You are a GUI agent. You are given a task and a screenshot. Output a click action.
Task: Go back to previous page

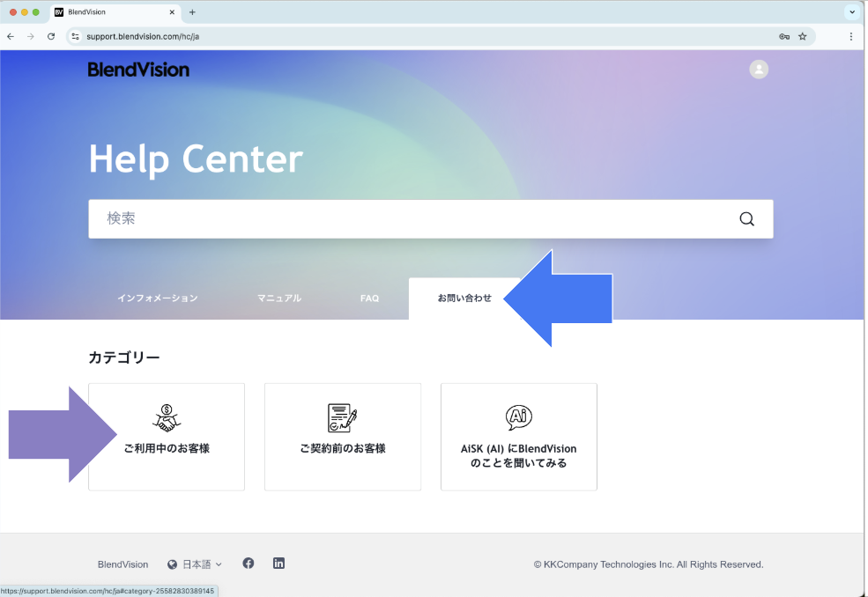11,36
